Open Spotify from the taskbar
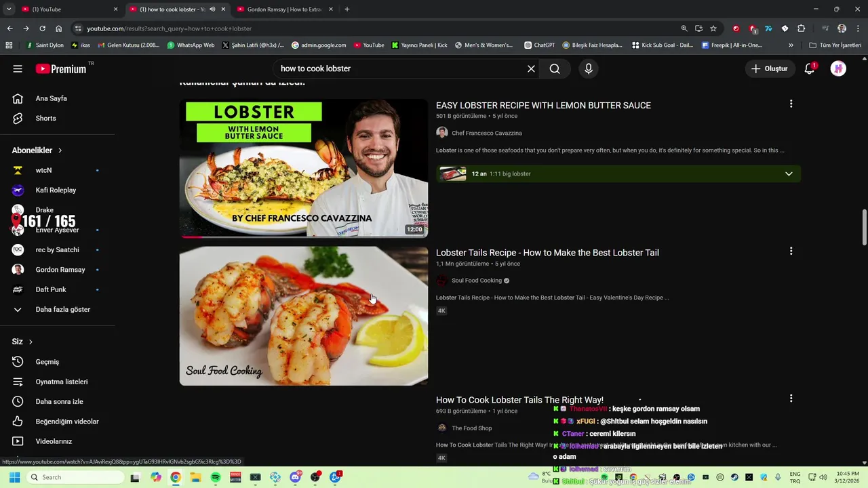The height and width of the screenshot is (488, 868). pos(216,477)
